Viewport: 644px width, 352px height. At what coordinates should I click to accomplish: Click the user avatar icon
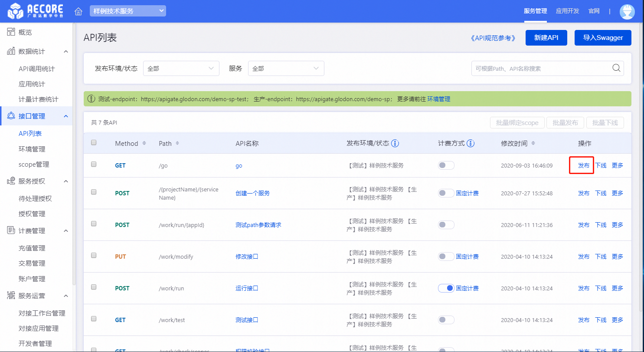[627, 11]
